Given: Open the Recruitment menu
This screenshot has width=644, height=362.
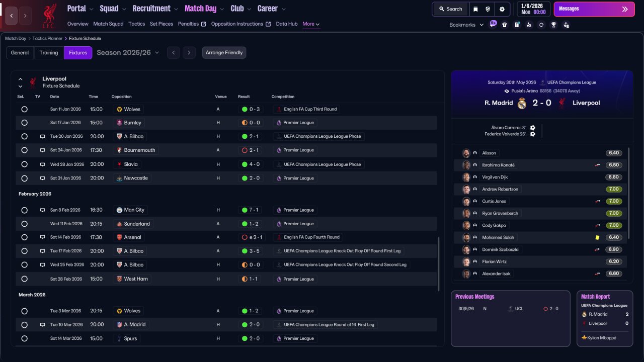Looking at the screenshot, I should point(155,9).
